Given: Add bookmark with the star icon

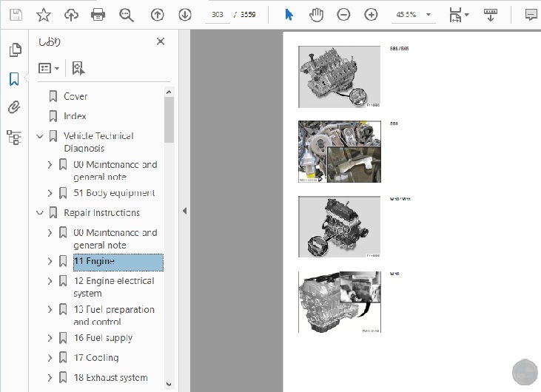Looking at the screenshot, I should [44, 15].
